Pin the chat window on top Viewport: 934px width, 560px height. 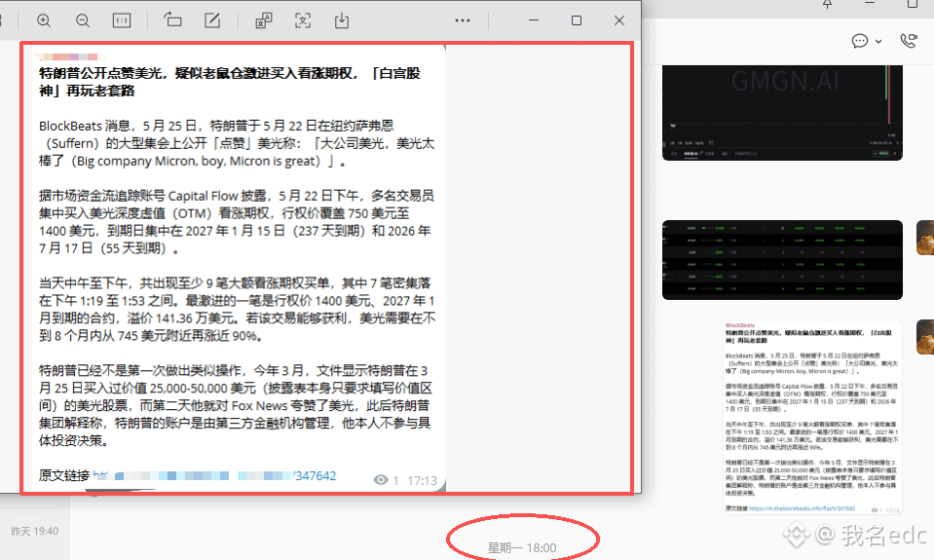point(827,4)
